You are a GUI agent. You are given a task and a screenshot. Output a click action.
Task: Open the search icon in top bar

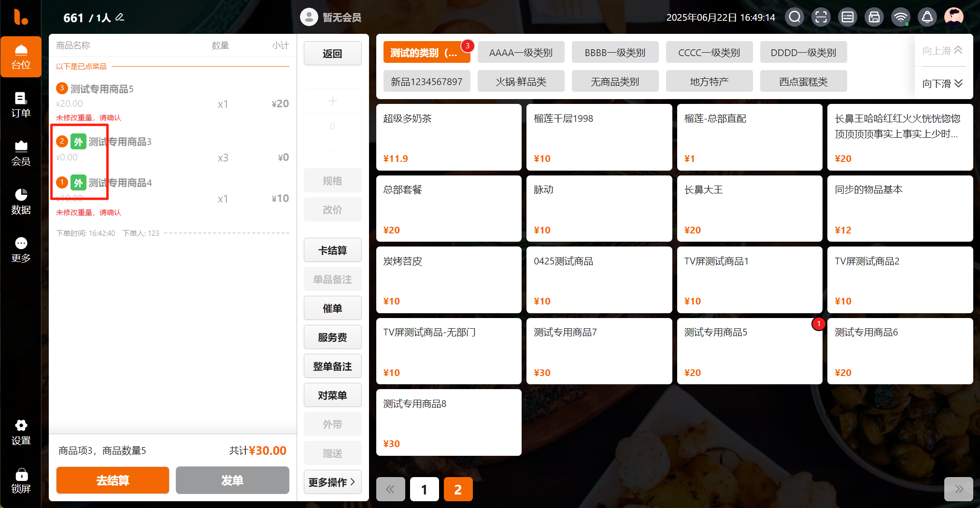point(795,17)
